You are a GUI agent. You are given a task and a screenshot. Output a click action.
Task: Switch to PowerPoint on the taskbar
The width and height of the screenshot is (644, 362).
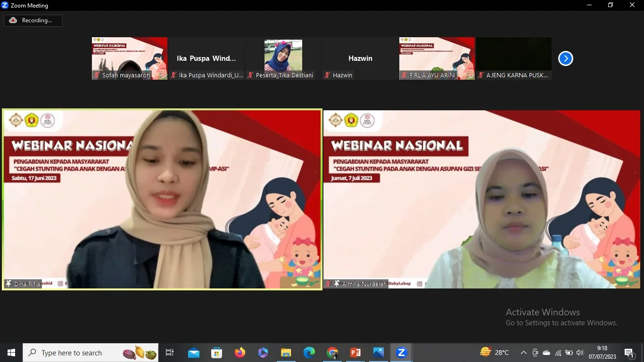[x=355, y=353]
